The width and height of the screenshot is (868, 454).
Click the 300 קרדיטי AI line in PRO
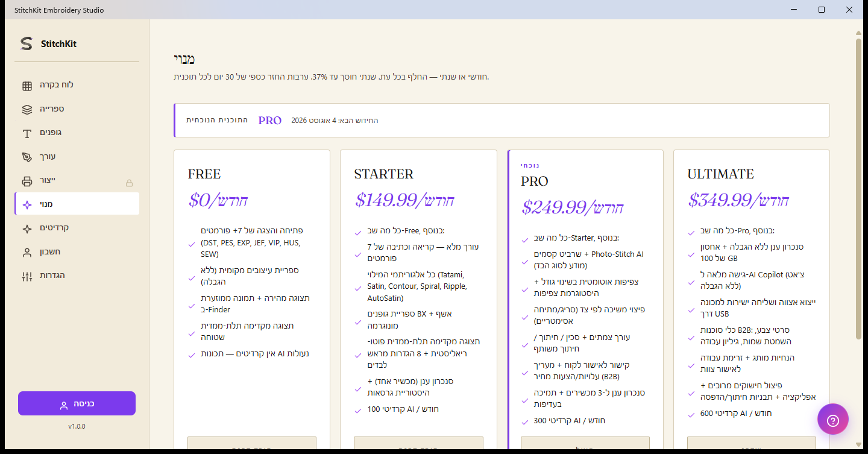(570, 420)
